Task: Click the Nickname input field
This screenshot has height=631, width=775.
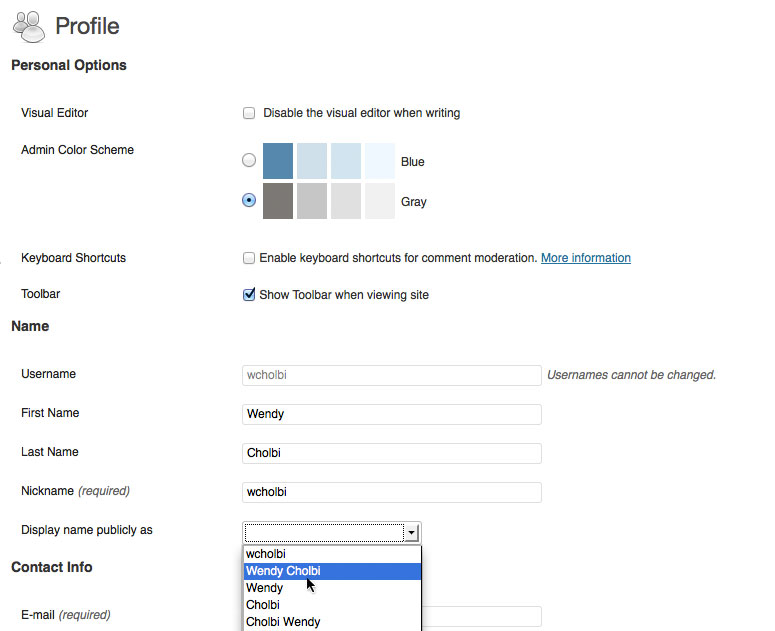Action: pyautogui.click(x=392, y=492)
